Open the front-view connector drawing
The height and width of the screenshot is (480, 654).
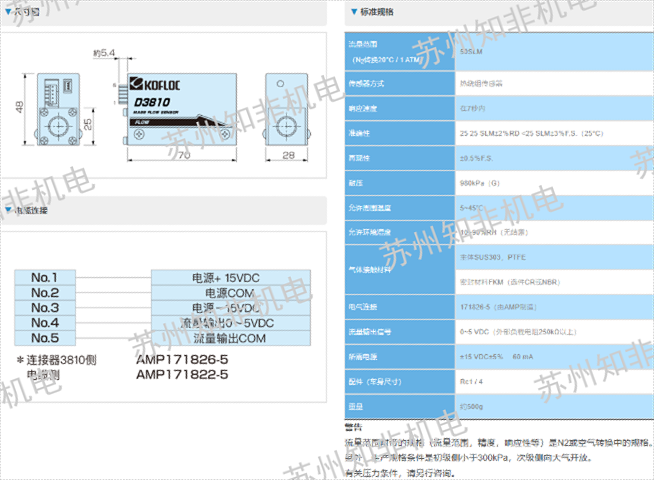coord(58,109)
